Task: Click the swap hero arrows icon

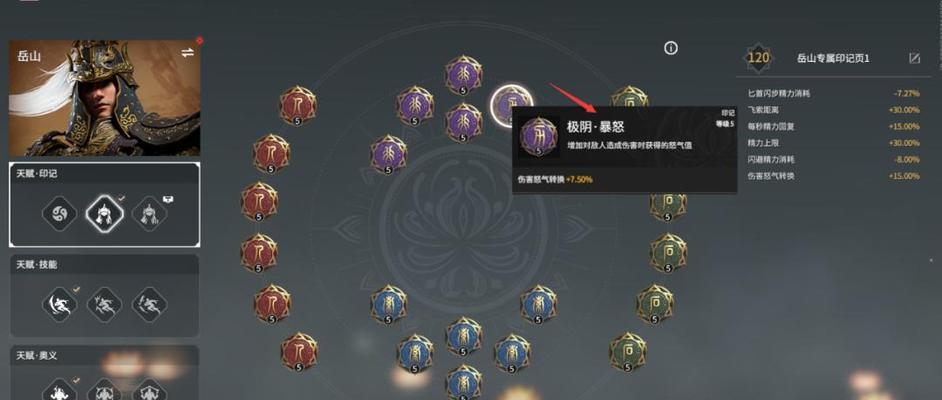Action: click(187, 53)
